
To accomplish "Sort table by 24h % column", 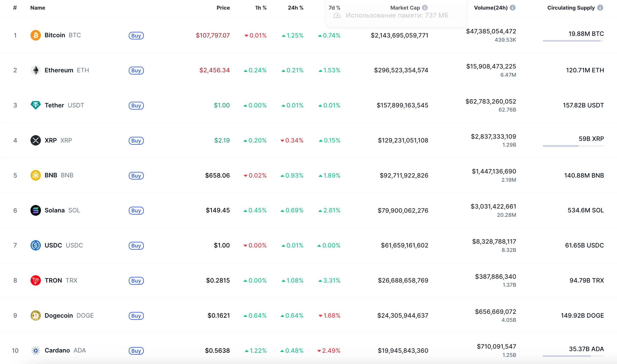I will [x=295, y=8].
